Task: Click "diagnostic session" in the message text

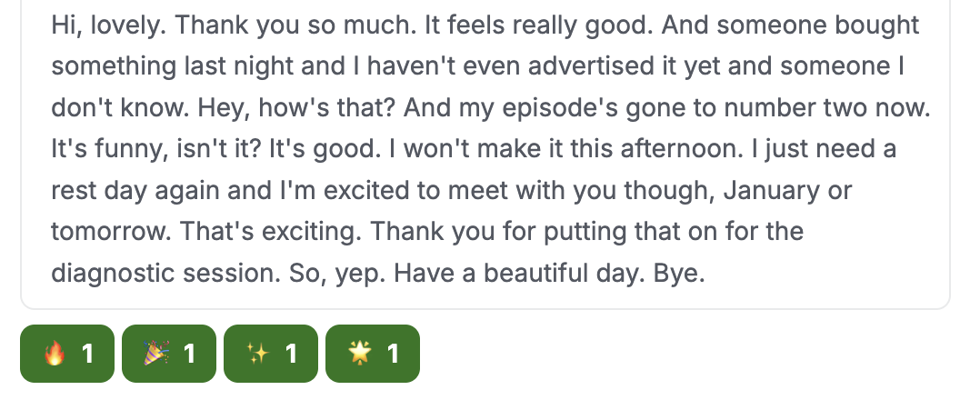Action: 165,273
